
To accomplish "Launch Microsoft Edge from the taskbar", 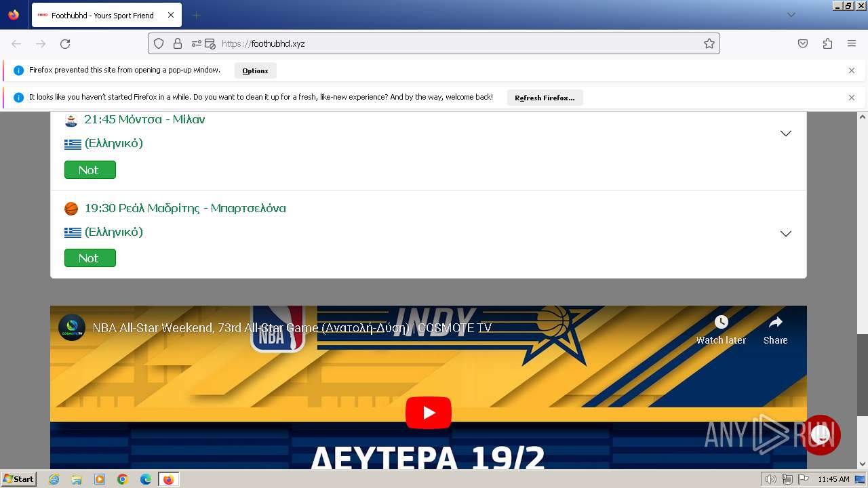I will (146, 479).
